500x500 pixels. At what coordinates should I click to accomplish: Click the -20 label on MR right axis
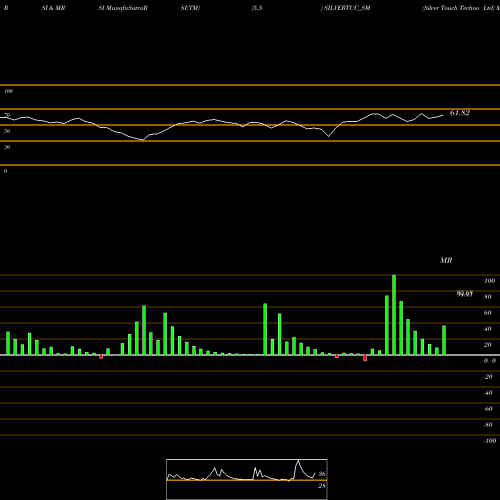click(x=488, y=377)
